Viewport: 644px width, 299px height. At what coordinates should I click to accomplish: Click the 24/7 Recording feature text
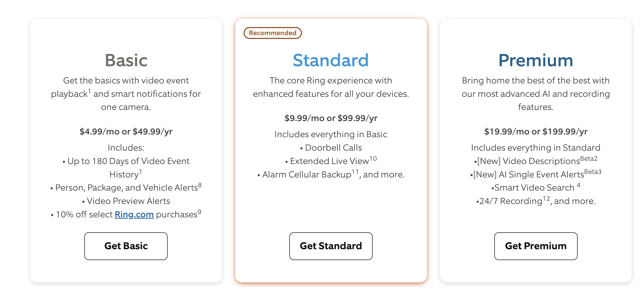[510, 201]
